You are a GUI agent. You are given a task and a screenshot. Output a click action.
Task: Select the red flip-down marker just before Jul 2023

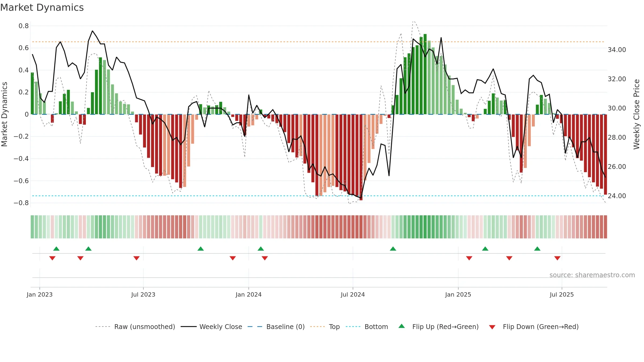(x=137, y=258)
